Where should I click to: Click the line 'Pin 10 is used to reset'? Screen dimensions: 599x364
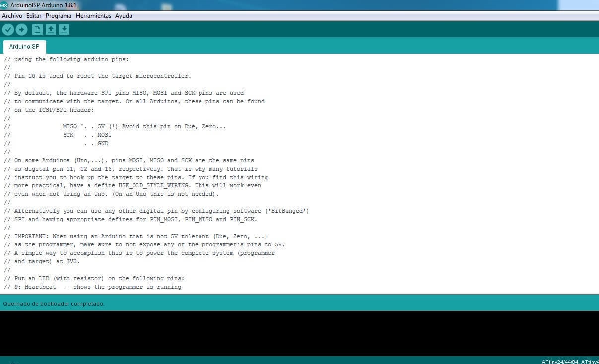(x=98, y=76)
